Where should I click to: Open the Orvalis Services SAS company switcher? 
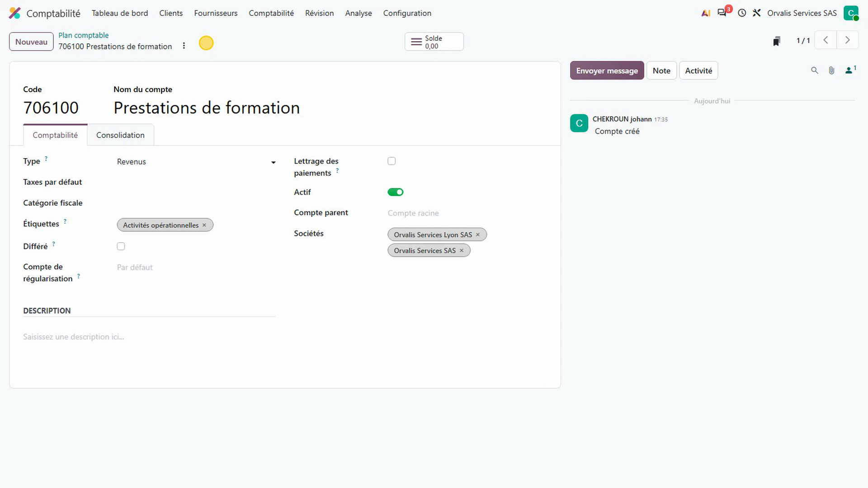(802, 13)
